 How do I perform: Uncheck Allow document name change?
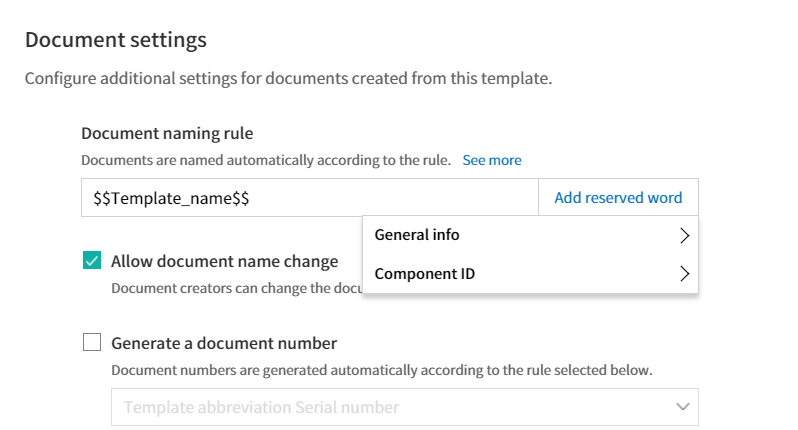pyautogui.click(x=92, y=261)
